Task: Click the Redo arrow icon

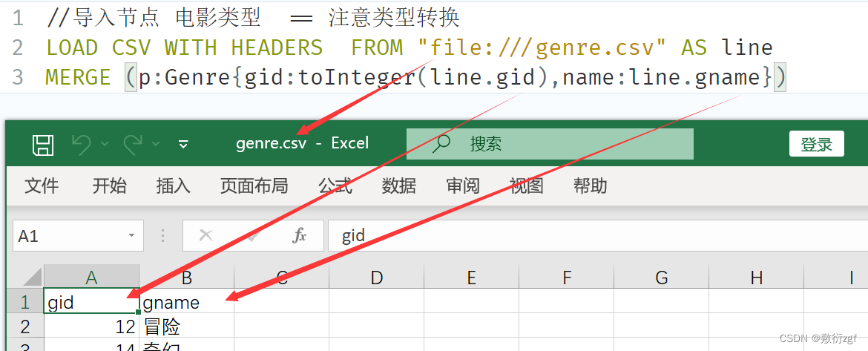Action: click(133, 145)
